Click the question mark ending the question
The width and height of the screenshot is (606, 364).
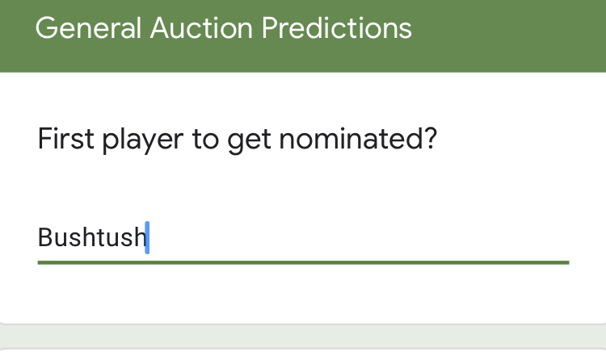pyautogui.click(x=430, y=140)
